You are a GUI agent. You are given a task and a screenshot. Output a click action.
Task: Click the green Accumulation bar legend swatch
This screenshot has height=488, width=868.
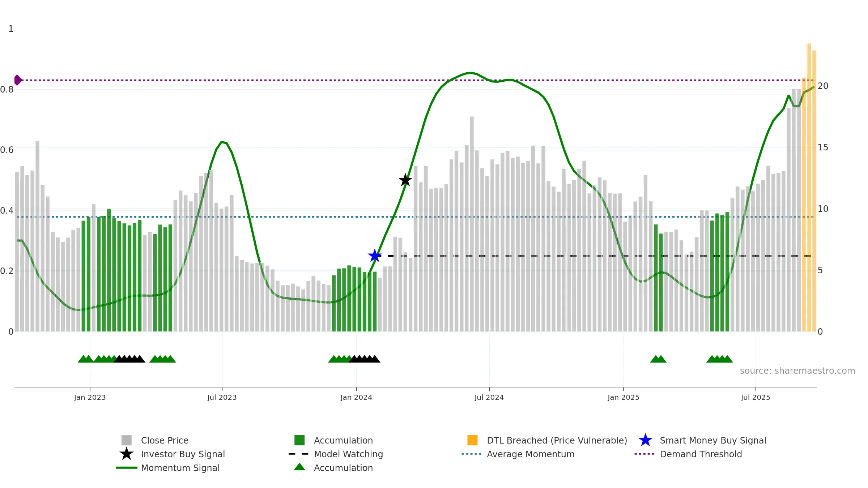[299, 440]
